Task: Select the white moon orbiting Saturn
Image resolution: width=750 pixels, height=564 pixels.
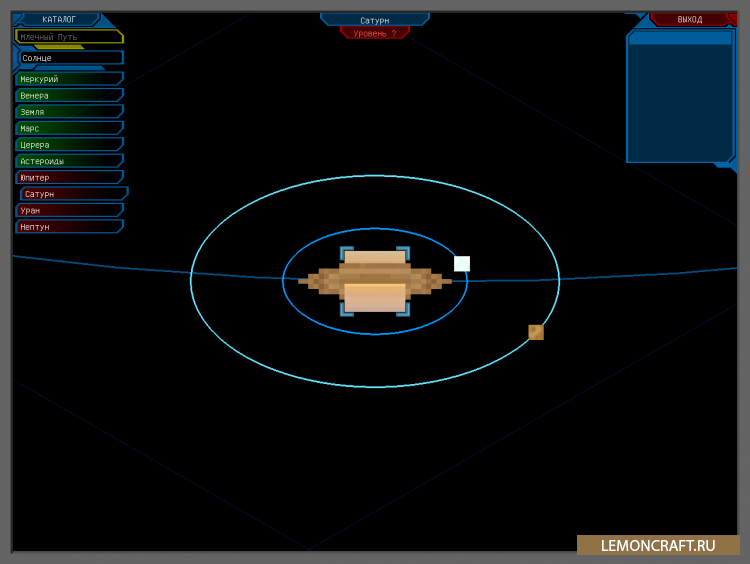Action: (x=462, y=264)
